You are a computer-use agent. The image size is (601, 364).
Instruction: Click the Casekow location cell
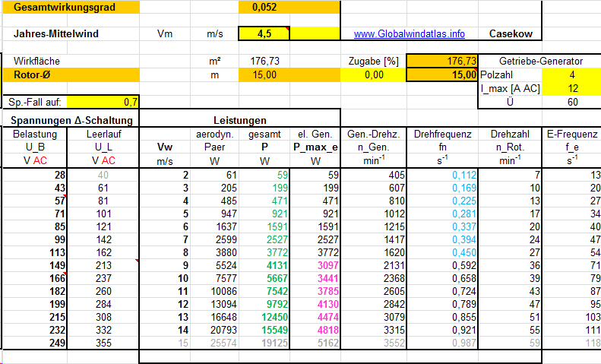(511, 34)
